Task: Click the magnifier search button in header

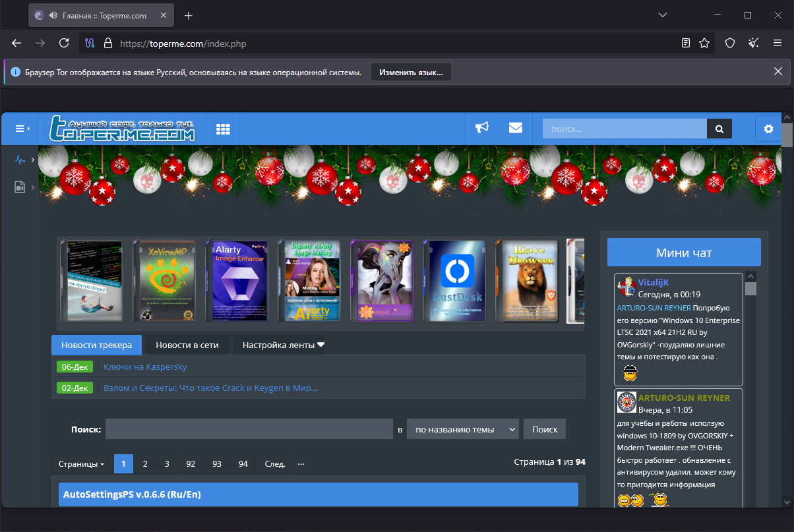Action: tap(719, 129)
